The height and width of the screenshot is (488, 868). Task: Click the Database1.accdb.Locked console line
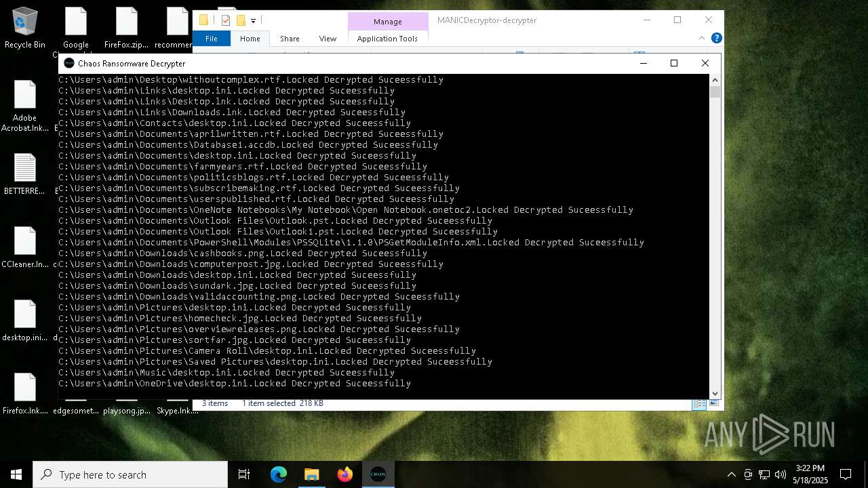248,144
